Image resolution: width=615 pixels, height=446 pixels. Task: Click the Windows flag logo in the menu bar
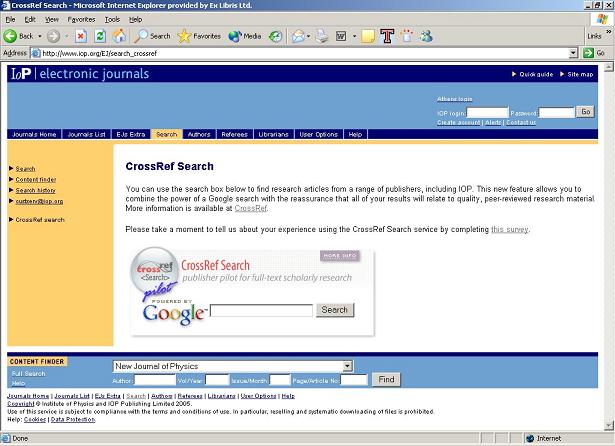click(x=602, y=19)
